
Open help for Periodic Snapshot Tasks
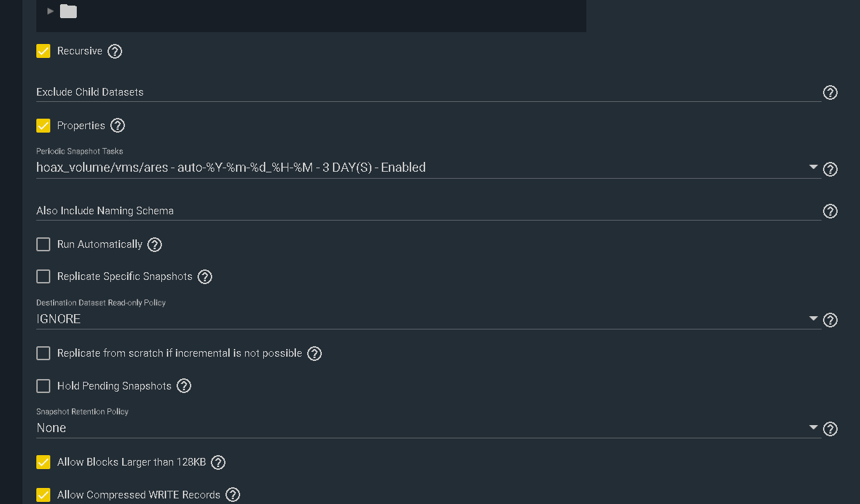pos(830,169)
